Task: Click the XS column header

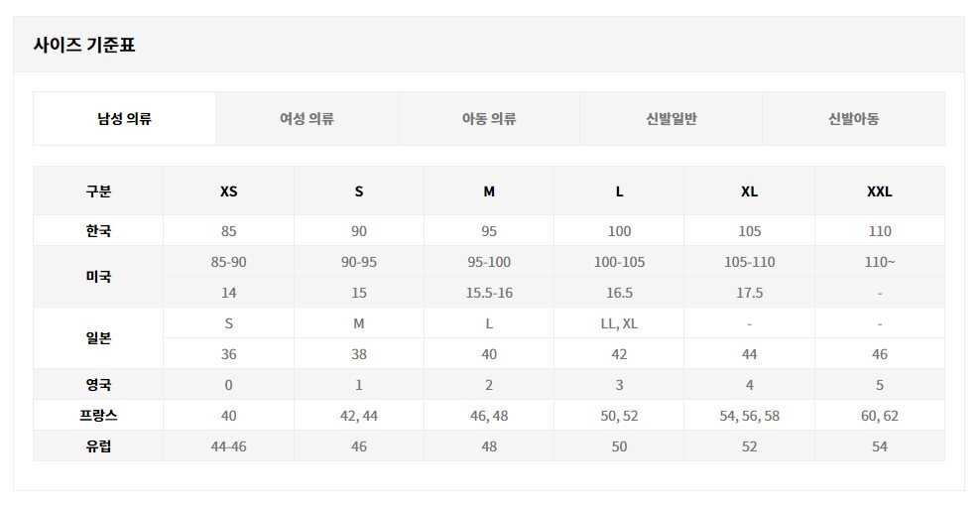Action: 228,191
